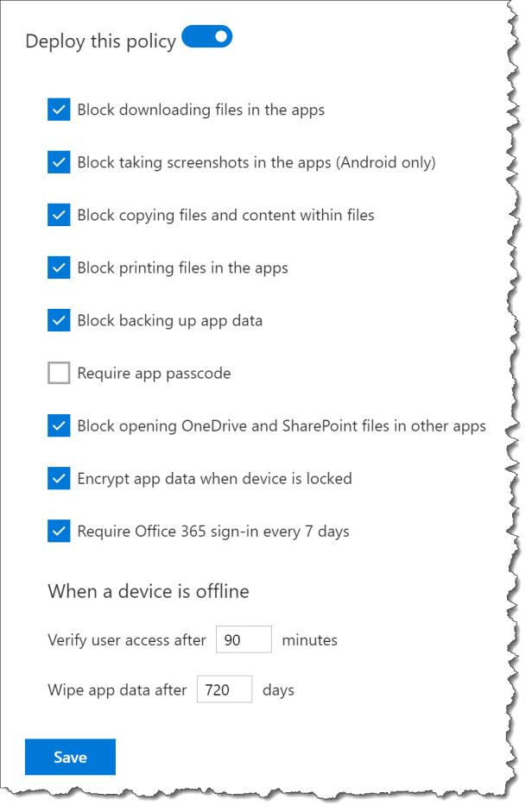532x812 pixels.
Task: Toggle off the Deploy this policy switch
Action: pos(206,38)
